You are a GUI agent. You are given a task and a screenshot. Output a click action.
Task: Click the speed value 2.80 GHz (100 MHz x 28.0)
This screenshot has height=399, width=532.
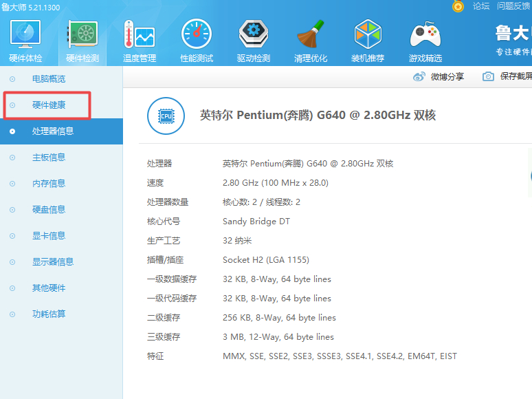[276, 183]
